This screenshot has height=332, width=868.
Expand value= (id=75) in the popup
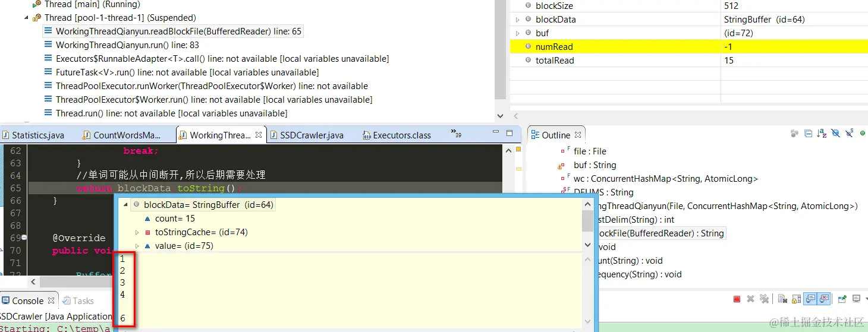[x=137, y=246]
